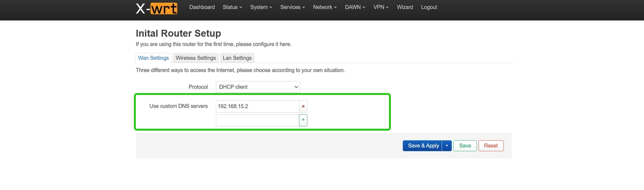Viewport: 644px width, 190px height.
Task: Expand the System menu
Action: click(x=261, y=7)
